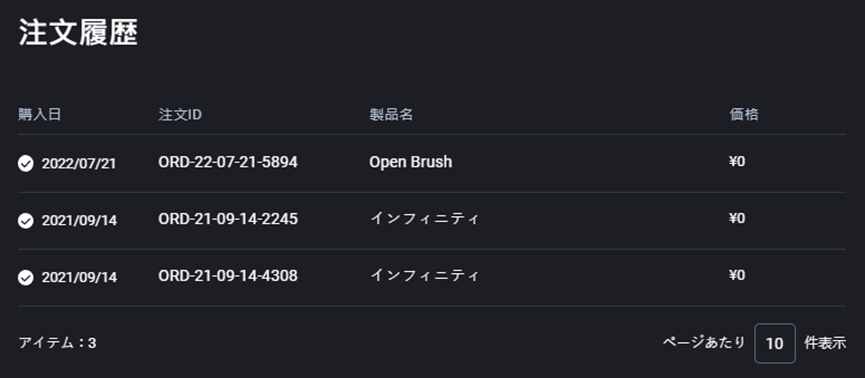The image size is (865, 378).
Task: Click the ¥0 price in the ORD-21-09-14-4308 row
Action: tap(737, 275)
